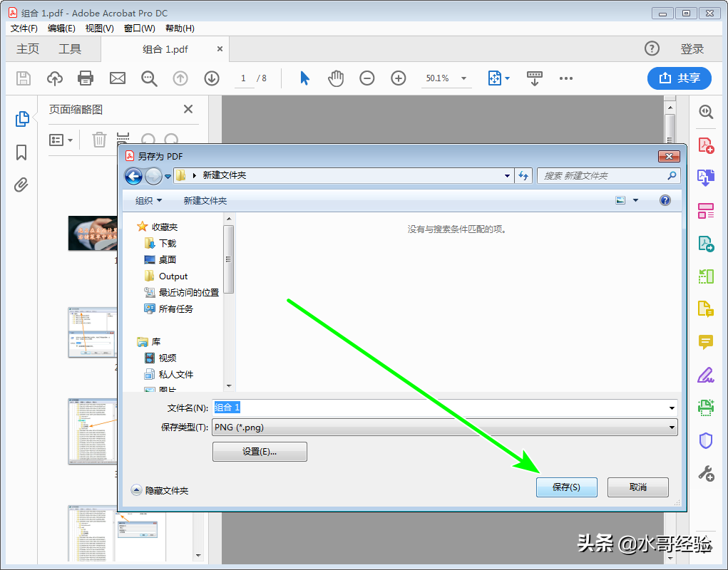Image resolution: width=728 pixels, height=570 pixels.
Task: Collapse folders with 隐藏文件夹 toggle
Action: click(x=160, y=490)
